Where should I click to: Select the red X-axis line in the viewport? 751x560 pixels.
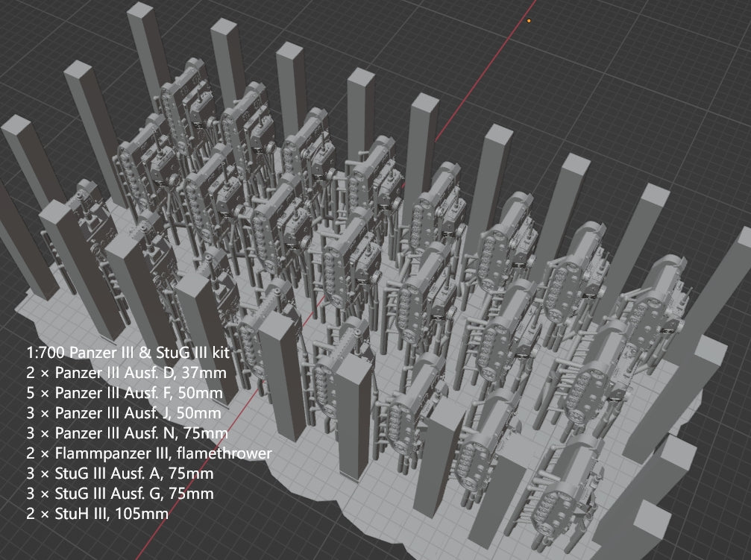pos(477,82)
